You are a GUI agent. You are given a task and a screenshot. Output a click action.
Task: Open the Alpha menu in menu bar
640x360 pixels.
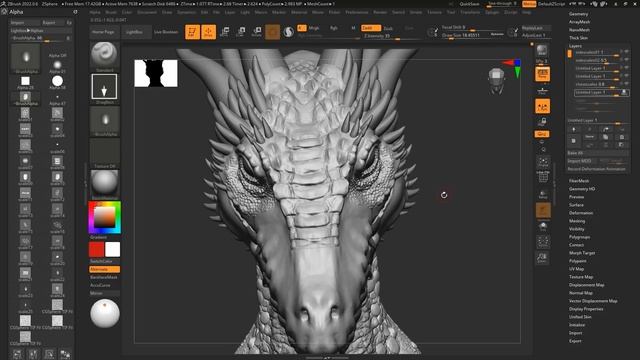tap(95, 12)
